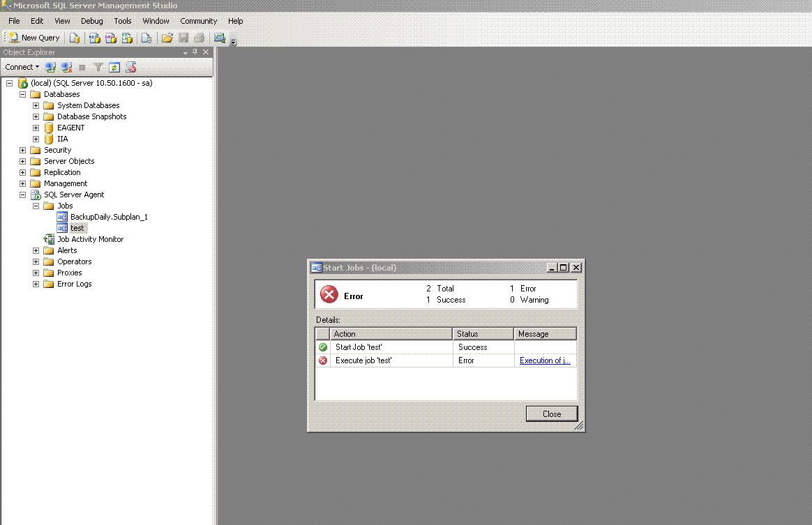Click the Security folder icon
The width and height of the screenshot is (812, 525).
(x=35, y=150)
